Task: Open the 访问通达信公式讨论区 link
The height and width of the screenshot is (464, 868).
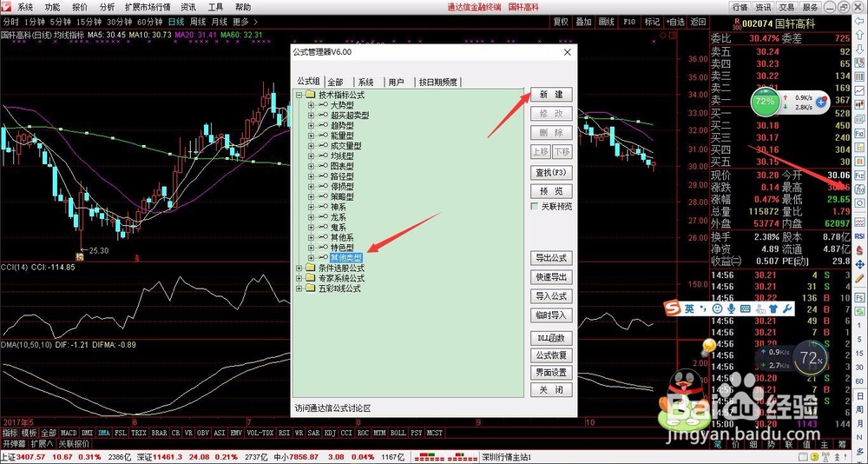Action: pos(332,408)
